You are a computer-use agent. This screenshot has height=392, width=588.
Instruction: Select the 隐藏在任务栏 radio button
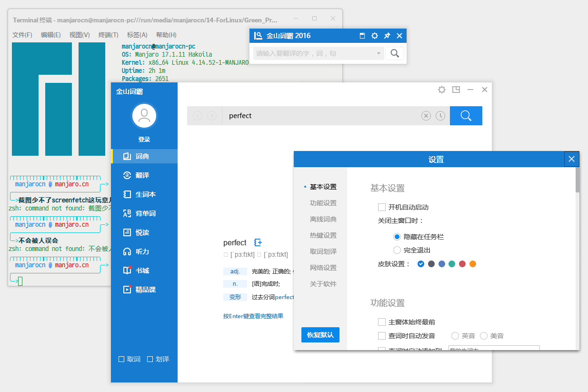tap(397, 236)
